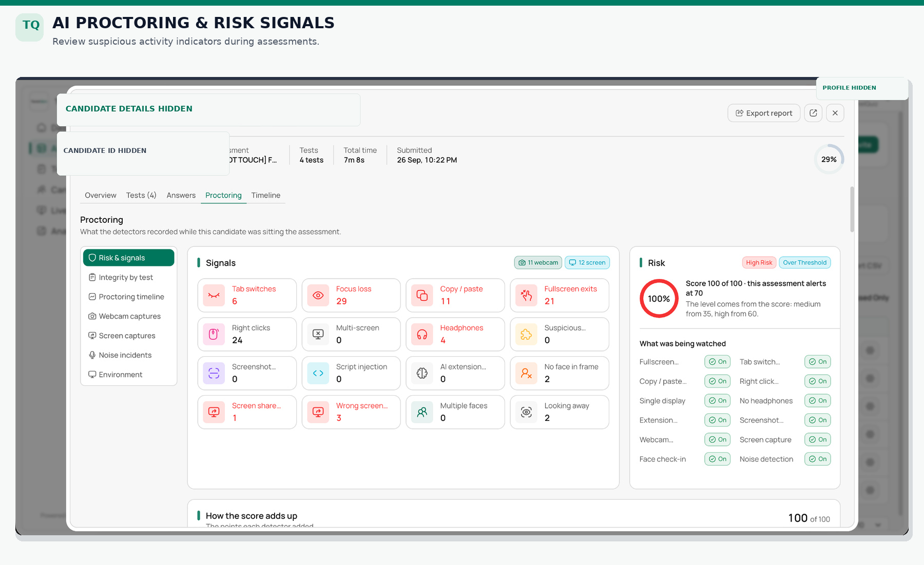Screen dimensions: 924x565
Task: Toggle the Copy / paste On badge
Action: [718, 381]
